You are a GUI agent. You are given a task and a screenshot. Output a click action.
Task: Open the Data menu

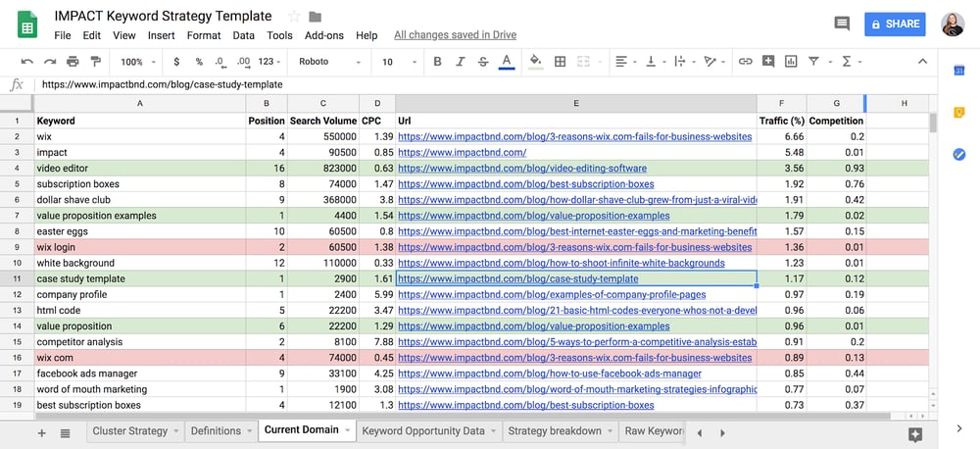[x=244, y=35]
